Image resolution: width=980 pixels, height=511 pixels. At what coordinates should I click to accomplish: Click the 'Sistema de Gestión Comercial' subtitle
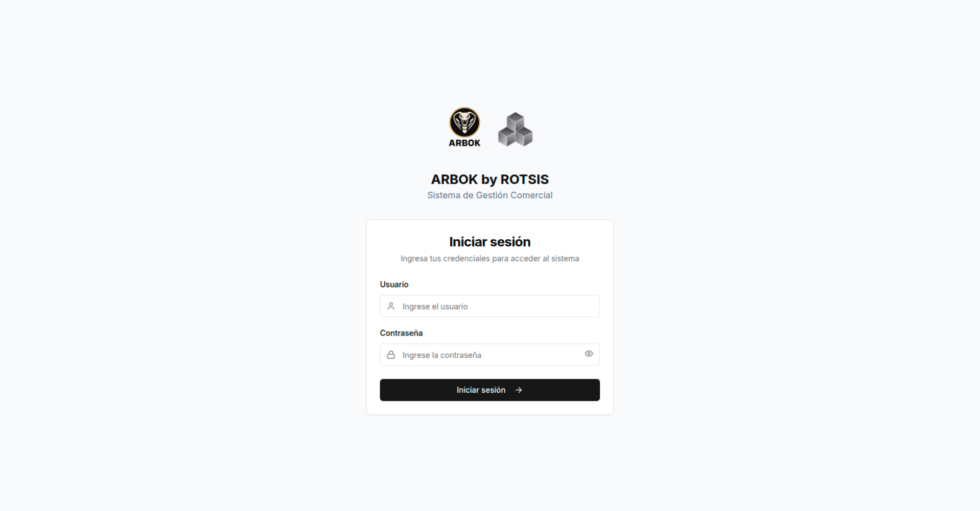point(490,195)
